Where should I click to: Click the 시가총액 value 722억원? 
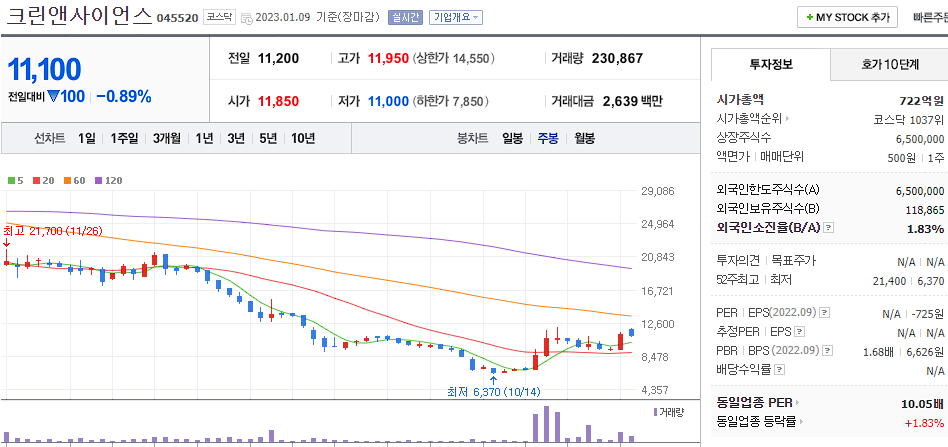pos(921,100)
